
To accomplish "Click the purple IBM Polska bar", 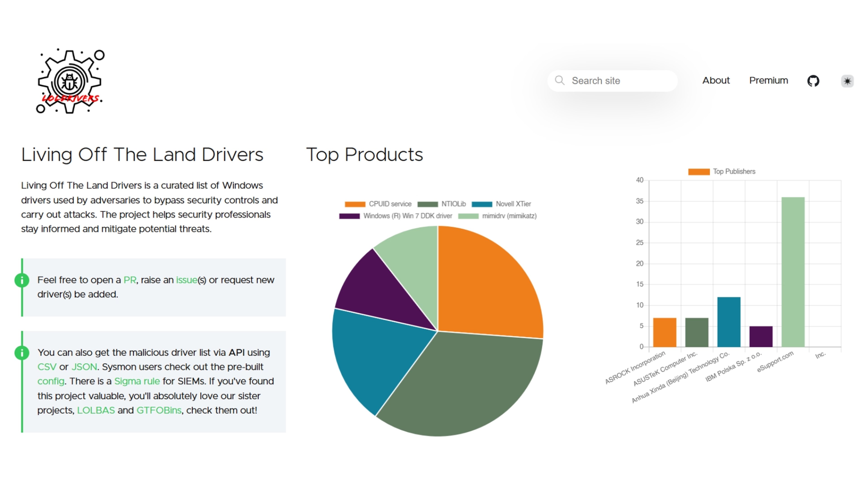I will [x=761, y=336].
